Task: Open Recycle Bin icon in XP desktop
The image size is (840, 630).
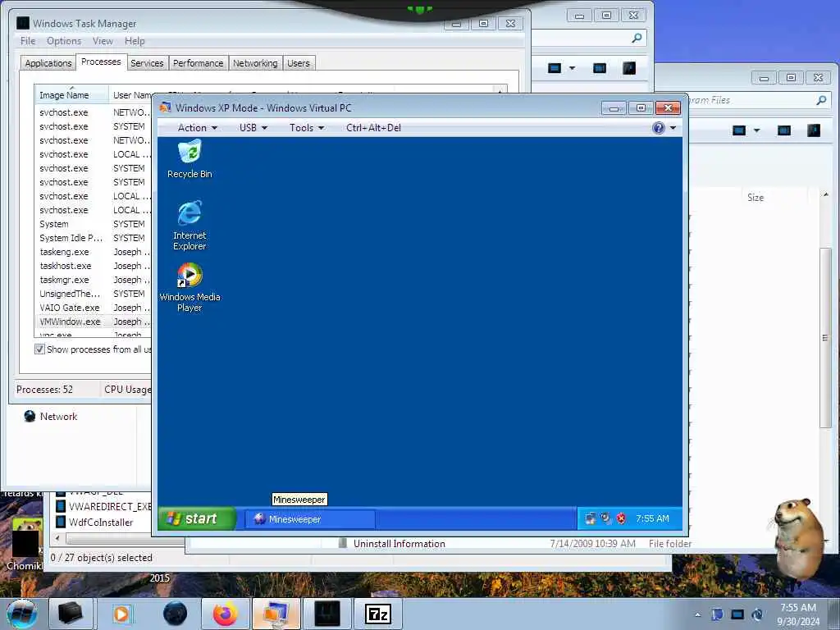Action: (189, 159)
